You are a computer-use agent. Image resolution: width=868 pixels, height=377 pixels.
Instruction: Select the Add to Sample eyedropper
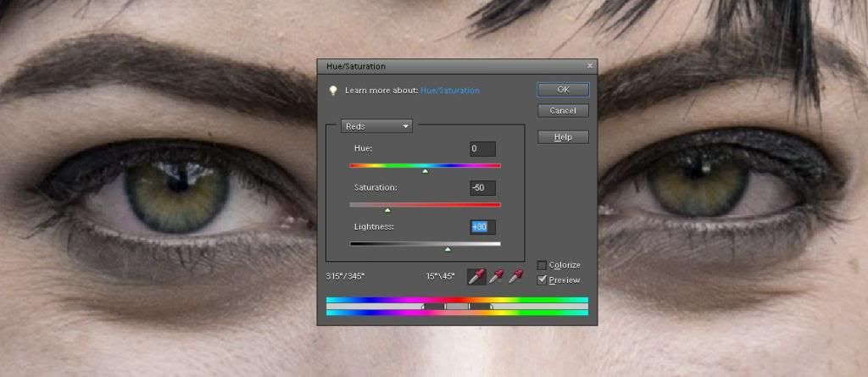point(497,276)
